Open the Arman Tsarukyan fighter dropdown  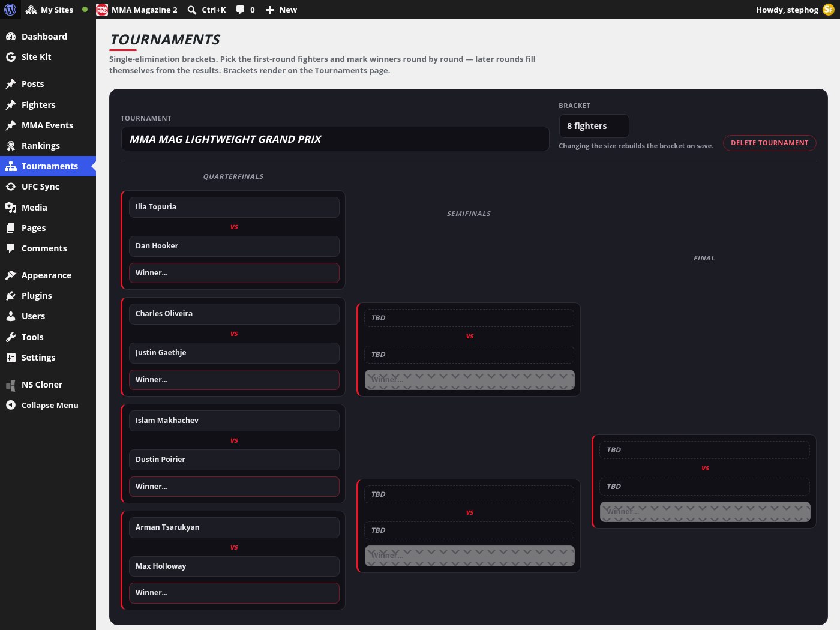pos(234,527)
